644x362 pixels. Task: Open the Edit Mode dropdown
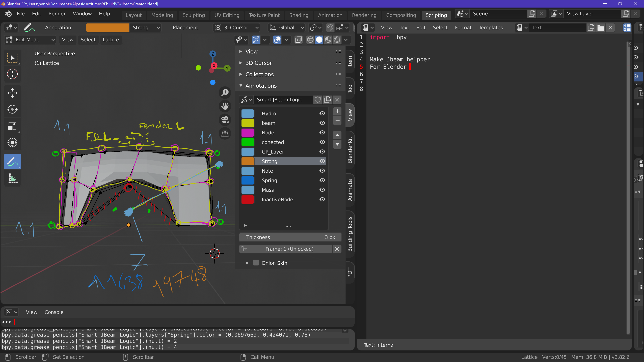click(x=30, y=40)
